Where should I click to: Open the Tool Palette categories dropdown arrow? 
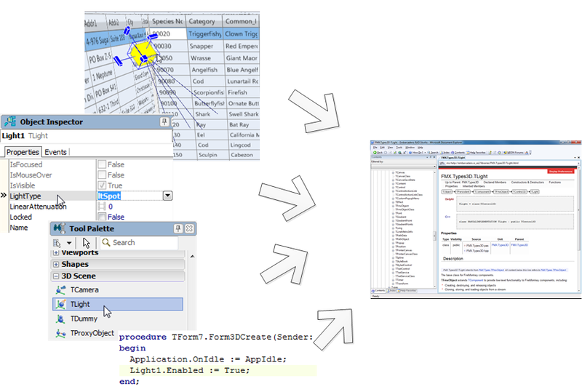click(x=69, y=243)
